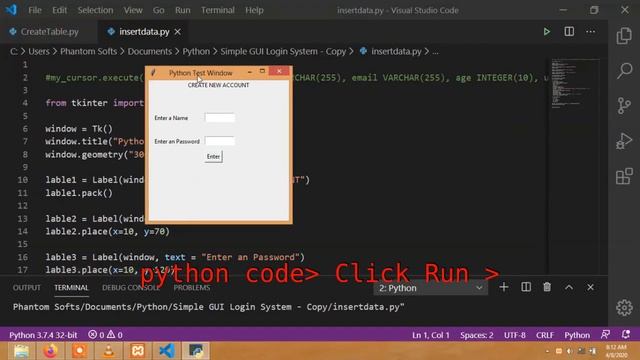640x360 pixels.
Task: Click Phantom Softs in breadcrumb path
Action: pyautogui.click(x=88, y=51)
